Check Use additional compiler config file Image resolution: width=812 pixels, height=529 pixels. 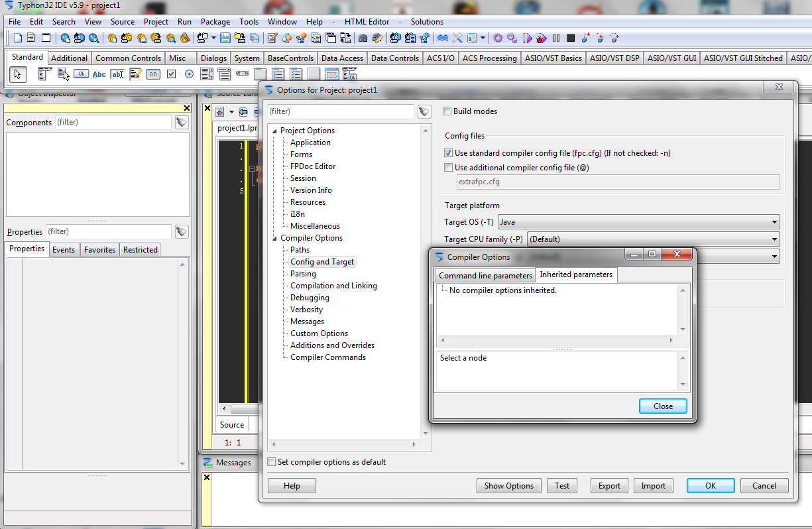point(449,168)
